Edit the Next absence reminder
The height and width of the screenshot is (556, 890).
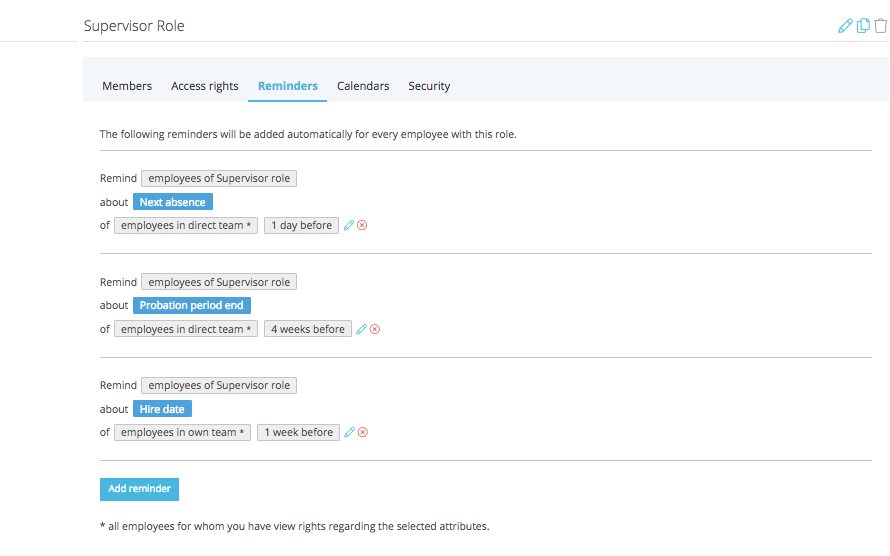(349, 225)
